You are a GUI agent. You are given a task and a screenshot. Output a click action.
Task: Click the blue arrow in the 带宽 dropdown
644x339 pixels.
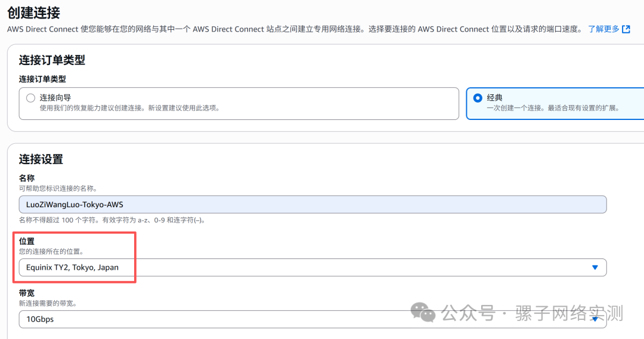coord(595,319)
